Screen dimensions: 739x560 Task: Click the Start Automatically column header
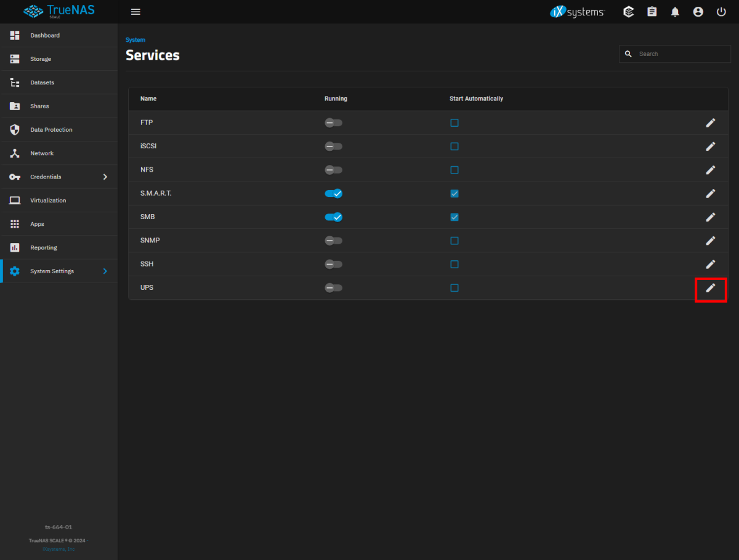pos(476,98)
